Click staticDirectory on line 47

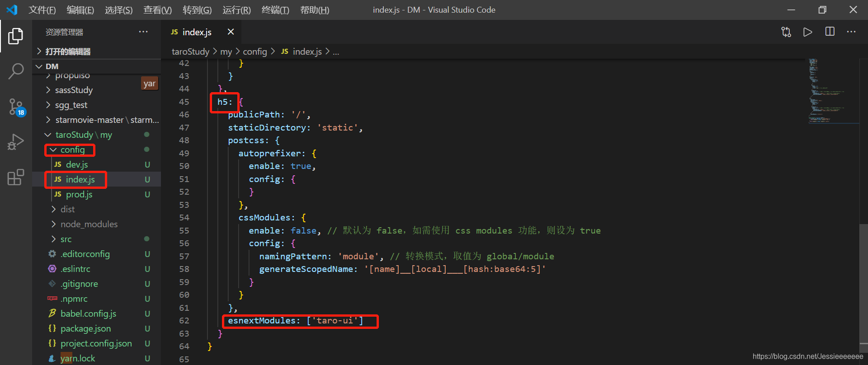(267, 128)
